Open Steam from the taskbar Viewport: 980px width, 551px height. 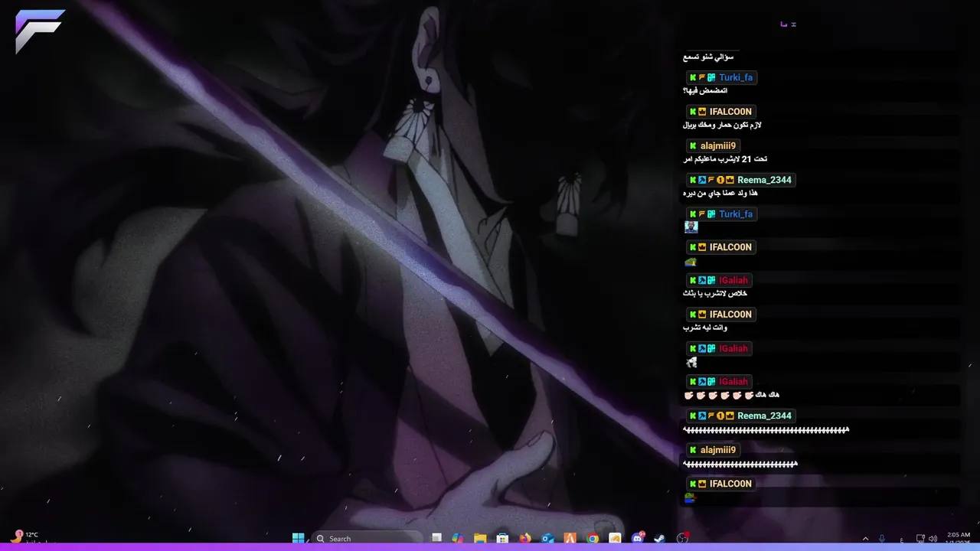point(659,538)
